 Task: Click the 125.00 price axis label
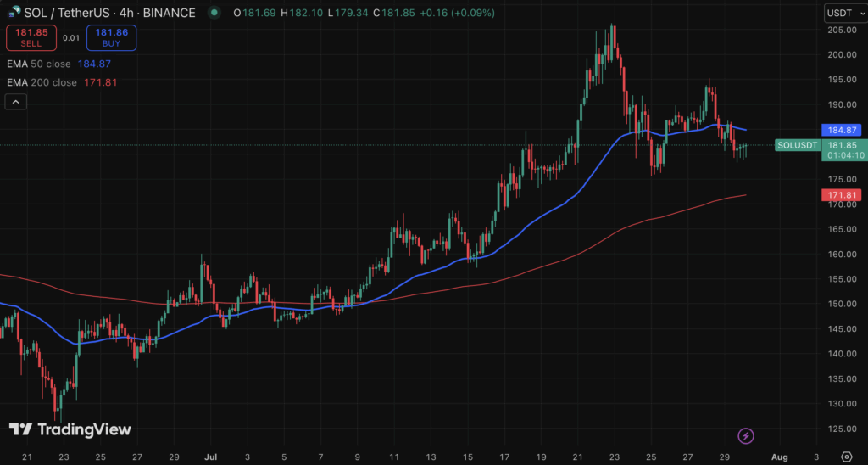(x=843, y=429)
